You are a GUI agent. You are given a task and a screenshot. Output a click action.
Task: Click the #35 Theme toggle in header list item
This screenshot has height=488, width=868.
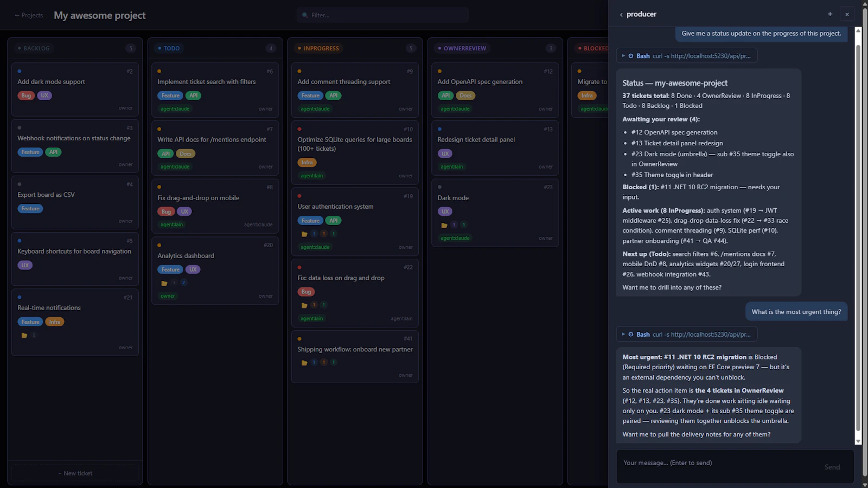coord(672,175)
